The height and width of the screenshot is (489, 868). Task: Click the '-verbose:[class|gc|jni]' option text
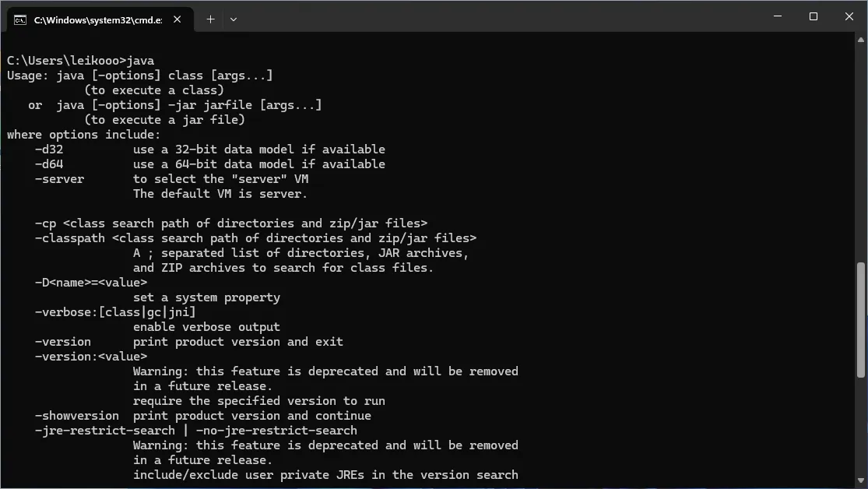pyautogui.click(x=115, y=312)
